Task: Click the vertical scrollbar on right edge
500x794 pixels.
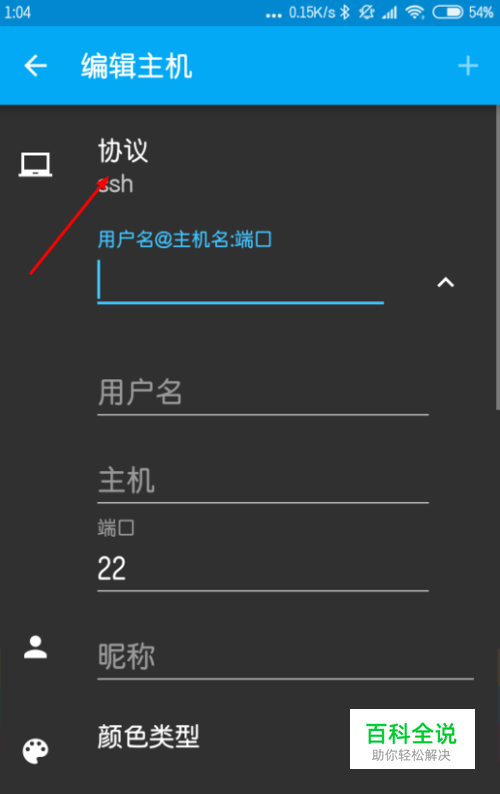Action: [497, 258]
